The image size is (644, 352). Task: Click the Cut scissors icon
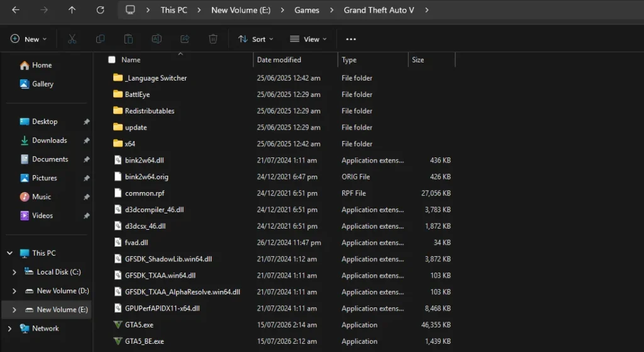(72, 39)
